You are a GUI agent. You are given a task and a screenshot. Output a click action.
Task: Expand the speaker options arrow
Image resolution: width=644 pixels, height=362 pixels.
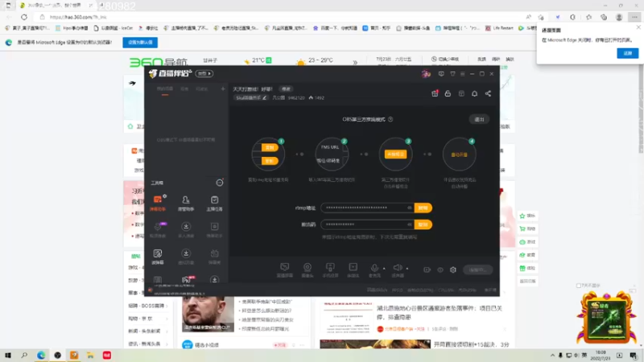pos(407,269)
